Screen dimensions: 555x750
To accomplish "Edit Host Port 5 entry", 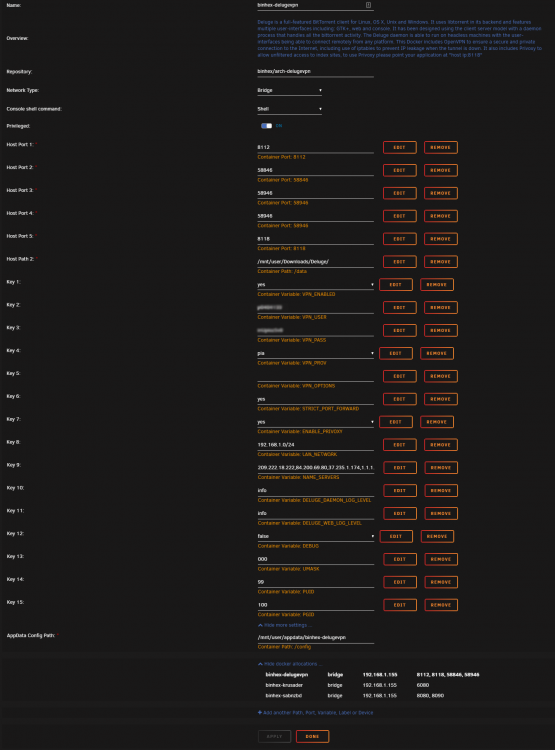I will point(400,239).
